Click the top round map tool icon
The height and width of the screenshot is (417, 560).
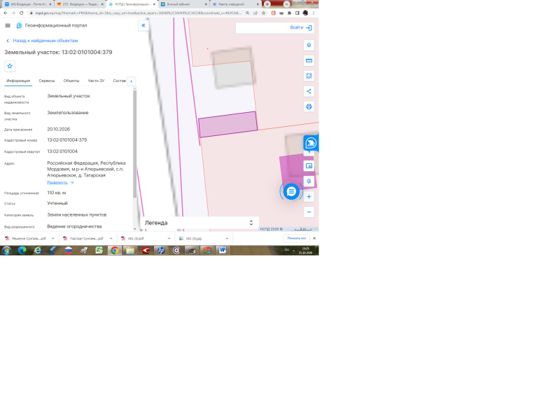tap(309, 45)
